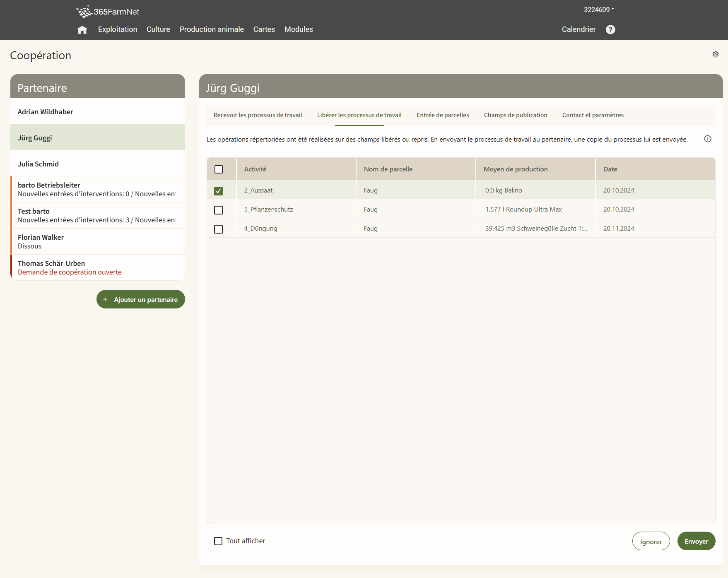Open the Contact et paramètres tab
Image resolution: width=728 pixels, height=578 pixels.
[x=593, y=115]
